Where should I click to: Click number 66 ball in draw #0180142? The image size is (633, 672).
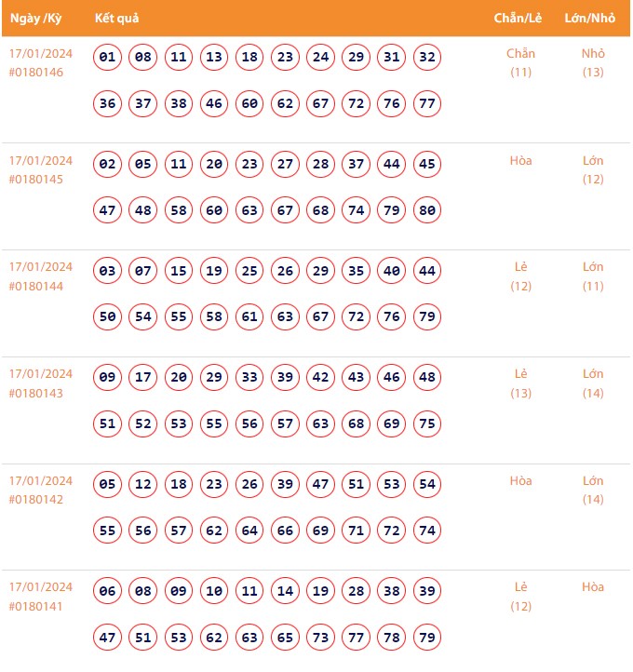coord(285,531)
